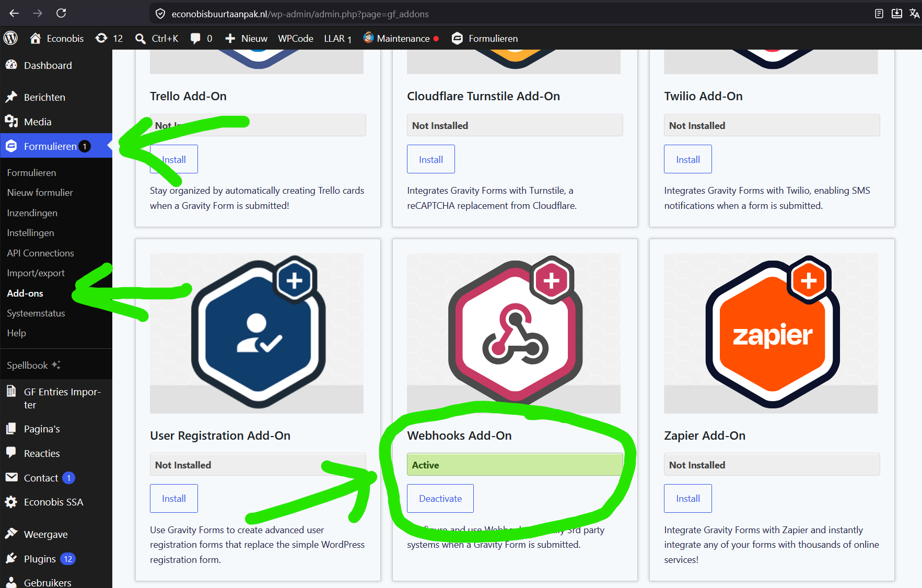Reload the page with the refresh icon
Screen dimensions: 922x588
point(61,14)
